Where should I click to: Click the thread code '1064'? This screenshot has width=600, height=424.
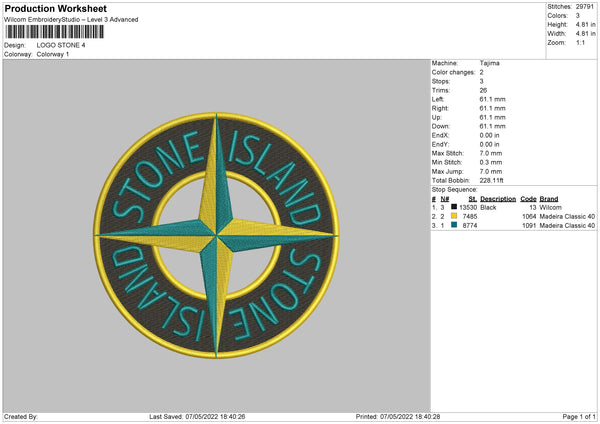pos(529,217)
